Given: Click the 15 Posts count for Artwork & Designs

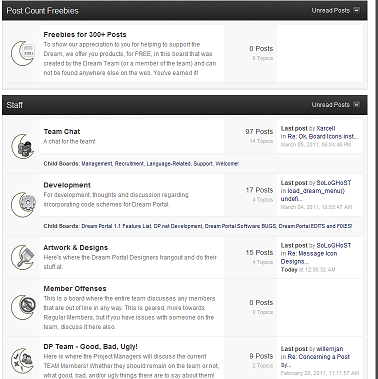Looking at the screenshot, I should point(259,252).
